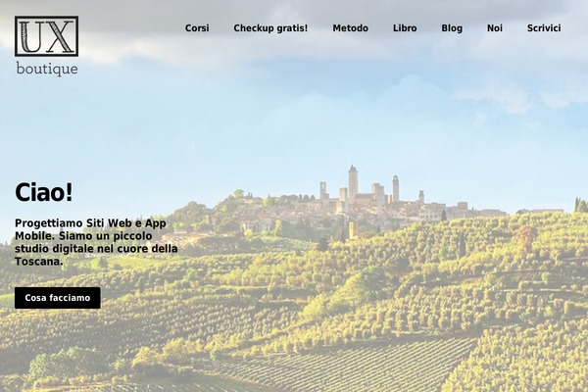Click the Progettiamo Siti Web paragraph text
The image size is (588, 392).
(x=96, y=242)
